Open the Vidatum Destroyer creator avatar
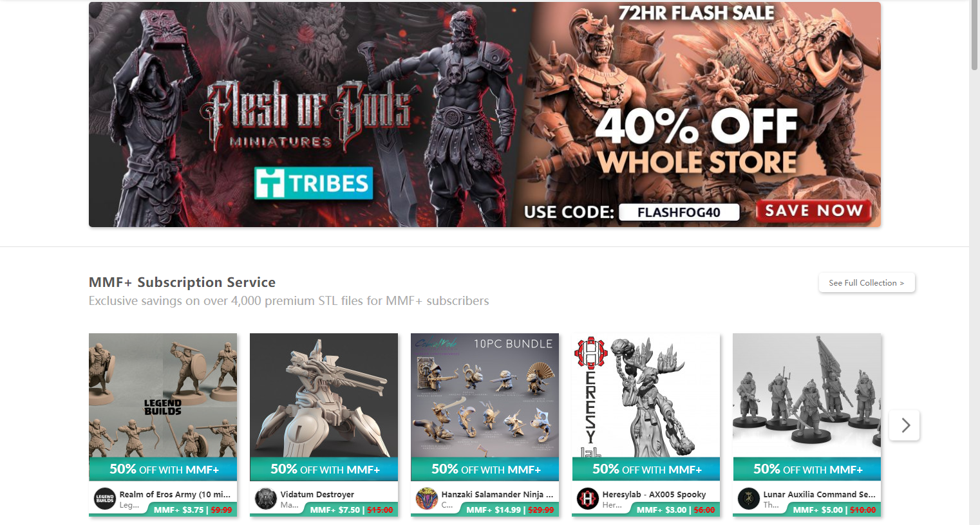The height and width of the screenshot is (525, 980). [x=266, y=499]
